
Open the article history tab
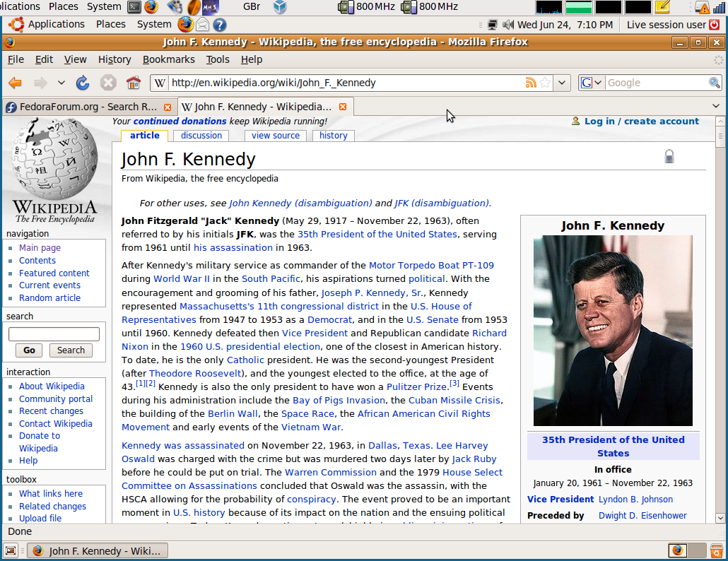[334, 136]
